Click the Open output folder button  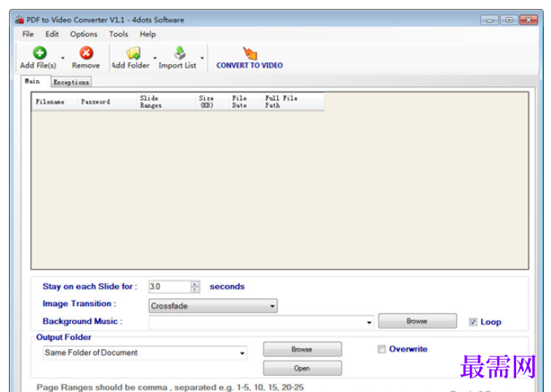tap(302, 369)
